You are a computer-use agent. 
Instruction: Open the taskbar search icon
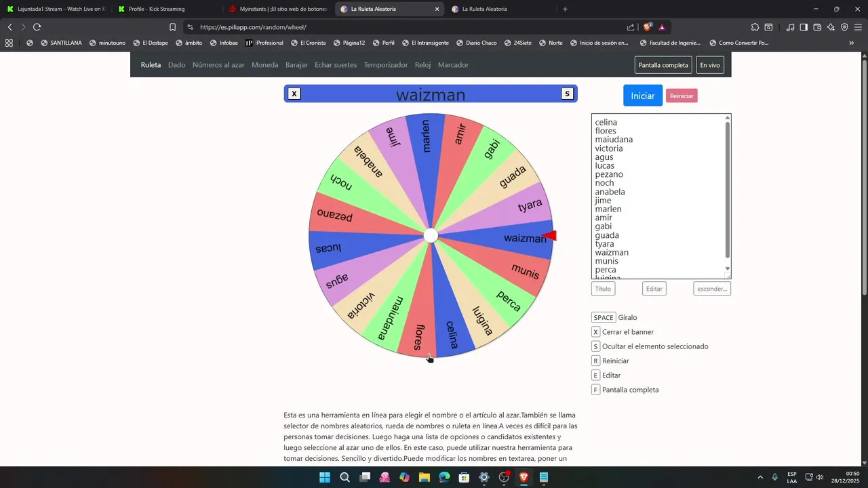(344, 477)
